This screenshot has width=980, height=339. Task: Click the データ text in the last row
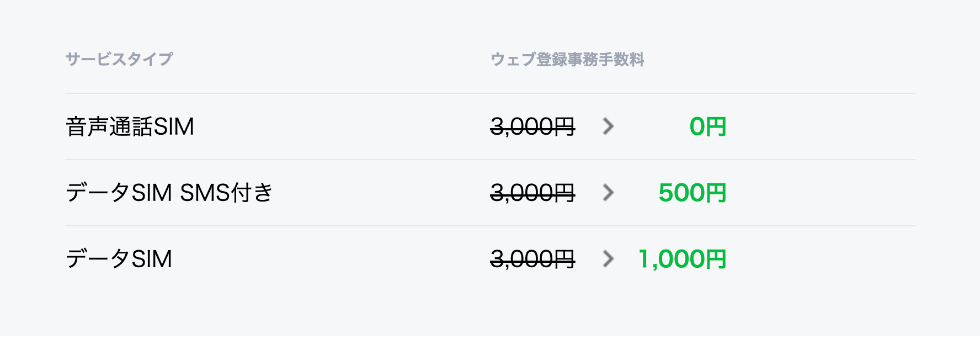pyautogui.click(x=98, y=258)
